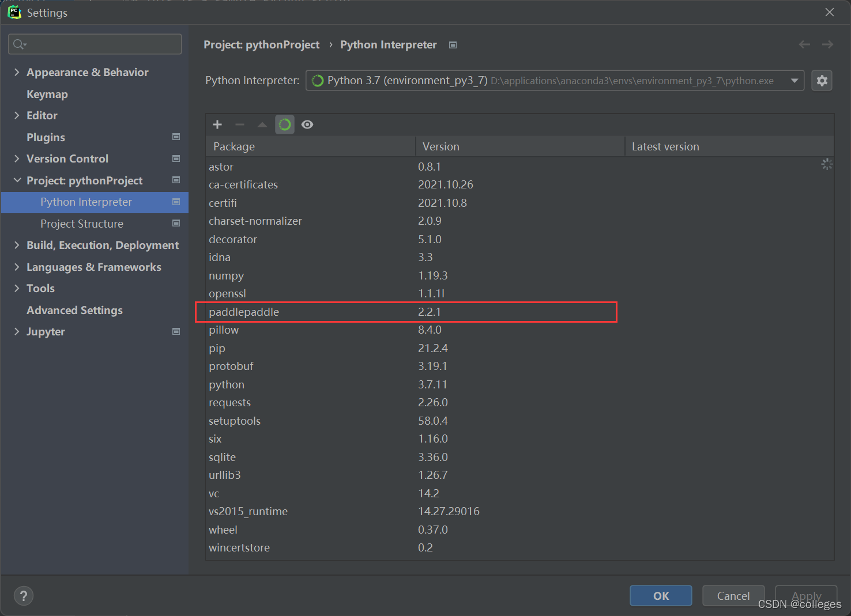Image resolution: width=851 pixels, height=616 pixels.
Task: Select the astor package row
Action: pos(519,167)
